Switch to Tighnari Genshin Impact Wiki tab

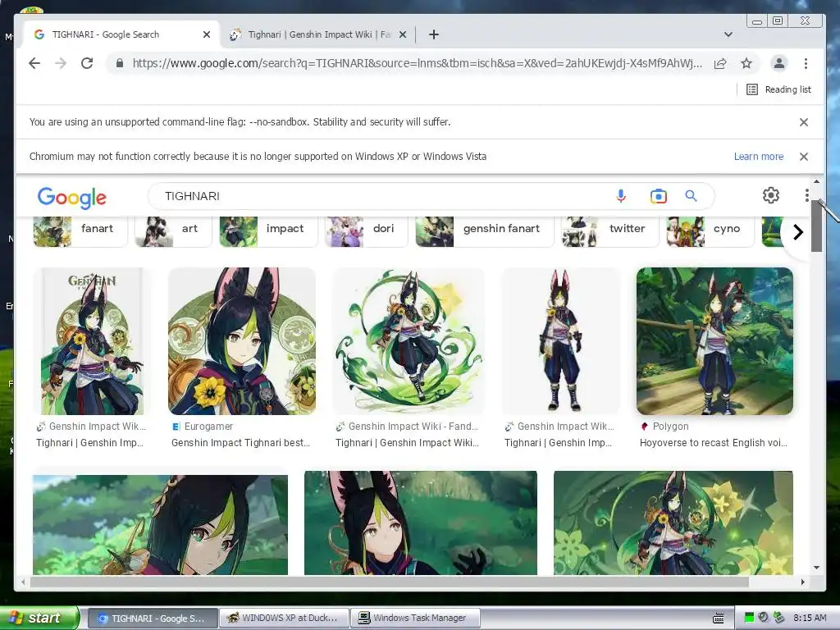(x=318, y=34)
